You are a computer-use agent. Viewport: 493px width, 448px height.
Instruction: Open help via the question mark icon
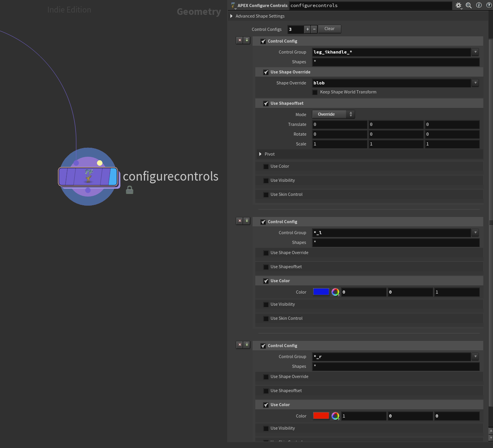[x=489, y=5]
